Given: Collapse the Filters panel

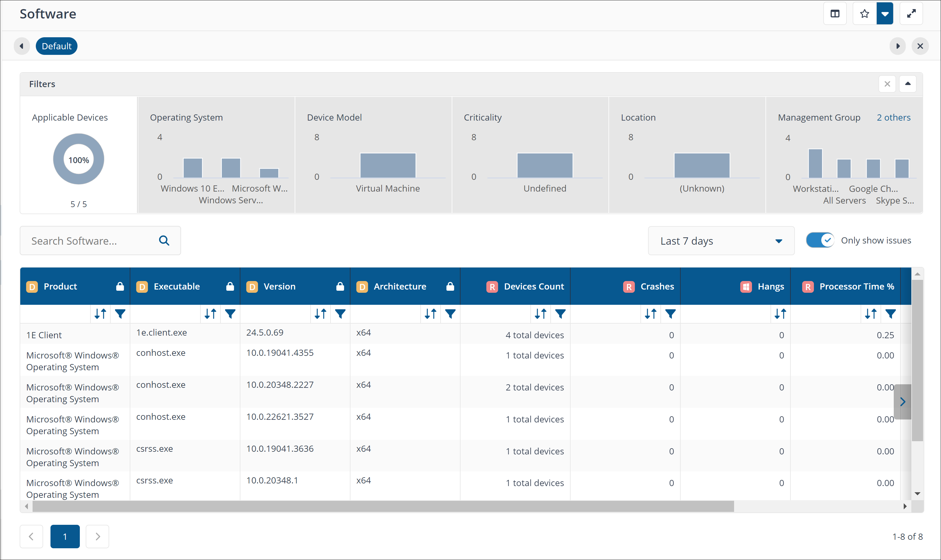Looking at the screenshot, I should [908, 84].
